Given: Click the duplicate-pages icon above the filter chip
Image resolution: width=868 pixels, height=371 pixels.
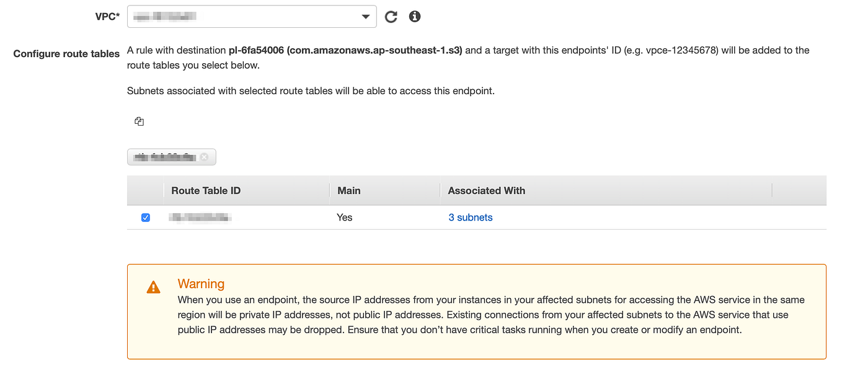Looking at the screenshot, I should [x=139, y=121].
